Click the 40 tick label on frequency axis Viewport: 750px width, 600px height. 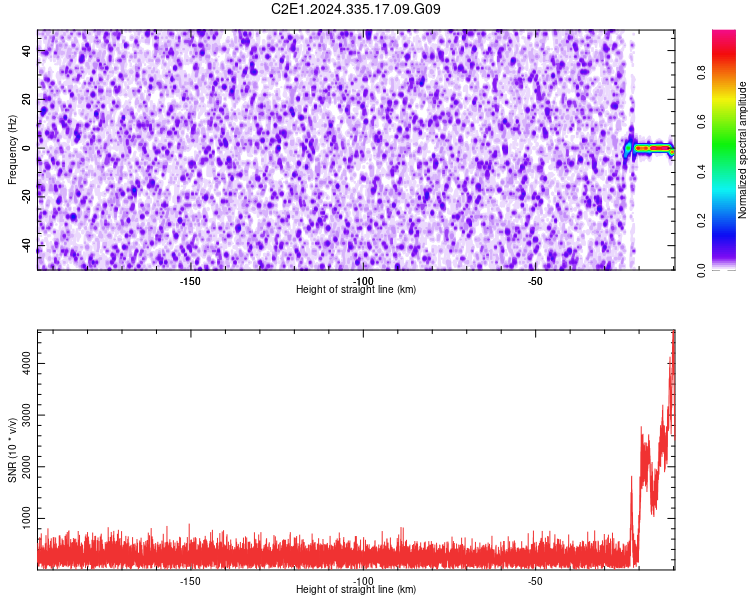(x=27, y=51)
